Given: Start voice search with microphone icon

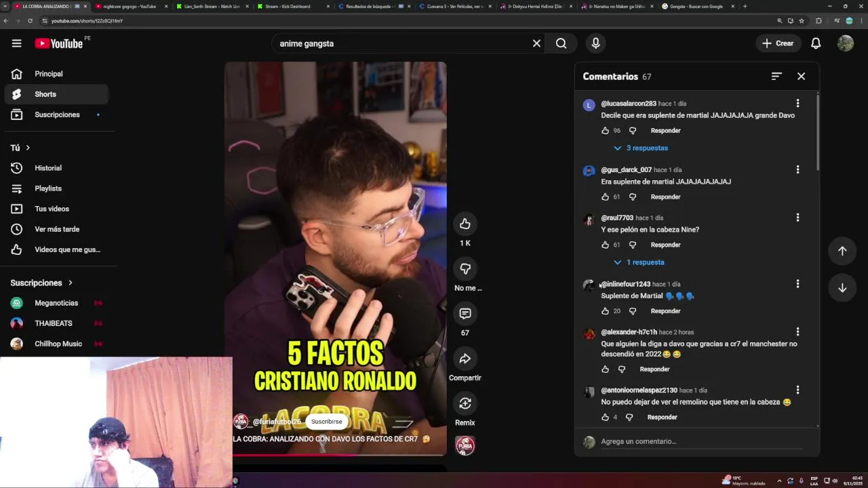Looking at the screenshot, I should tap(595, 43).
